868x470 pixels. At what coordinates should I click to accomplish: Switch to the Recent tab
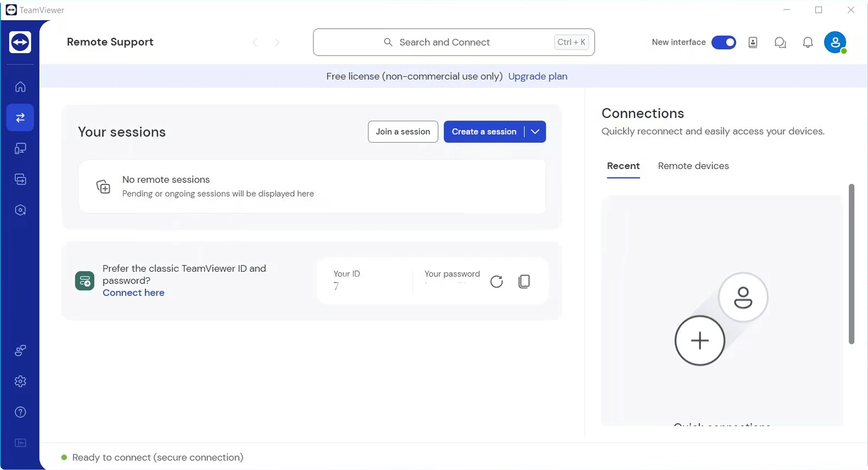(623, 166)
